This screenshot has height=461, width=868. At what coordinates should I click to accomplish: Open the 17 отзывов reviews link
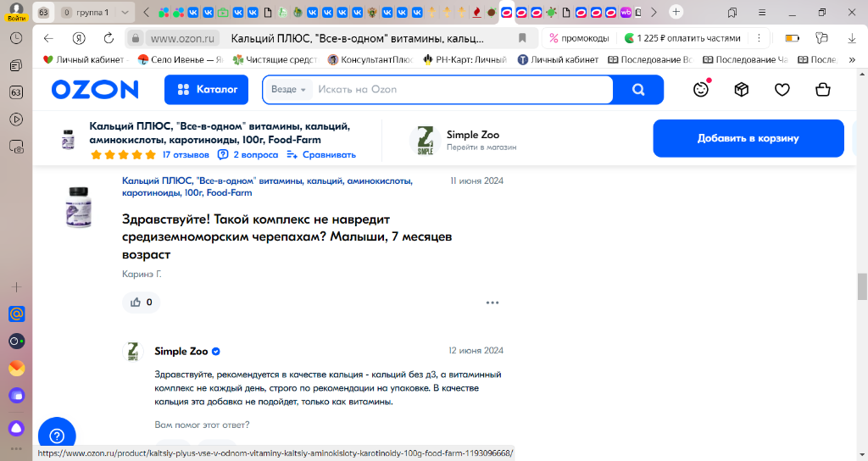(186, 155)
